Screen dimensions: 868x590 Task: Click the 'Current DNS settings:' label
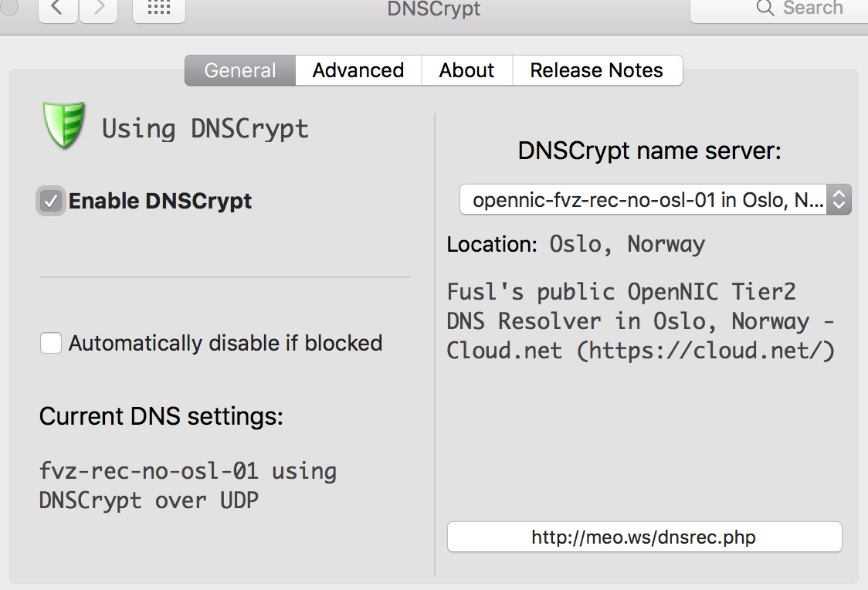click(x=161, y=416)
